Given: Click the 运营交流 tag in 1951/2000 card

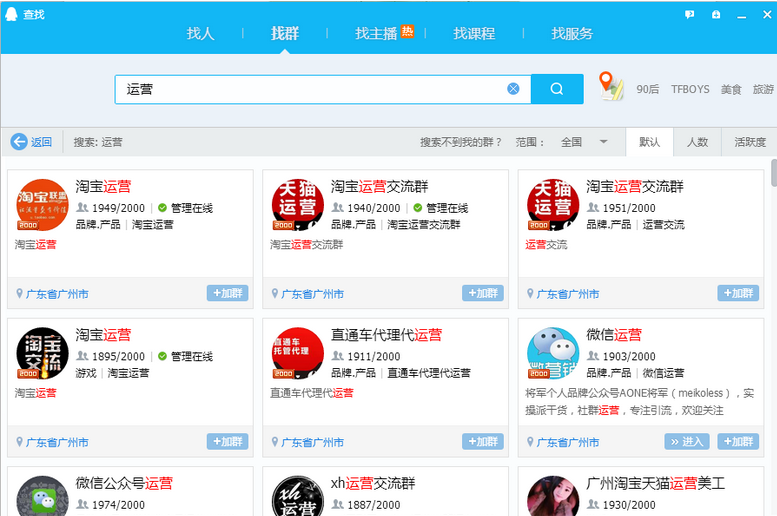Looking at the screenshot, I should point(664,225).
